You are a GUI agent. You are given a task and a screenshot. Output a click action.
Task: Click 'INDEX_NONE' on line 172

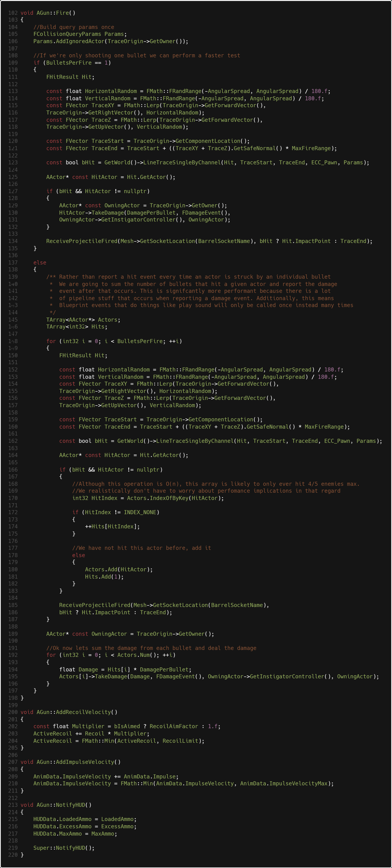click(140, 512)
